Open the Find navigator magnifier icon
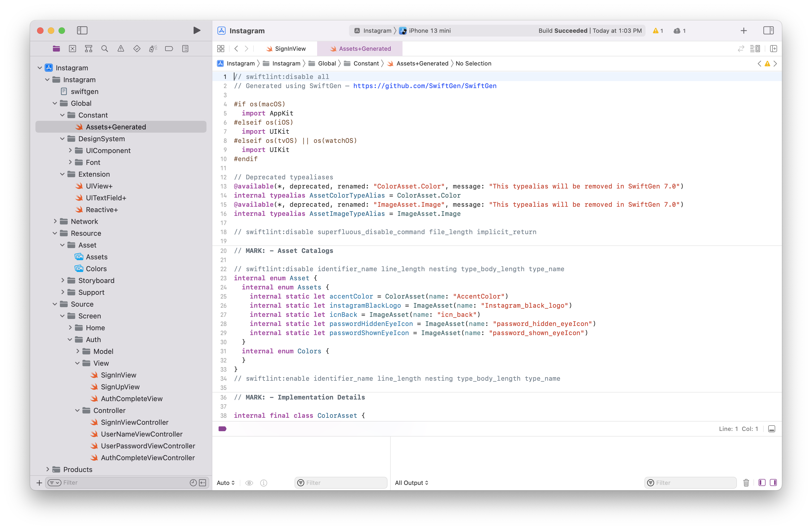The height and width of the screenshot is (530, 812). pos(105,49)
